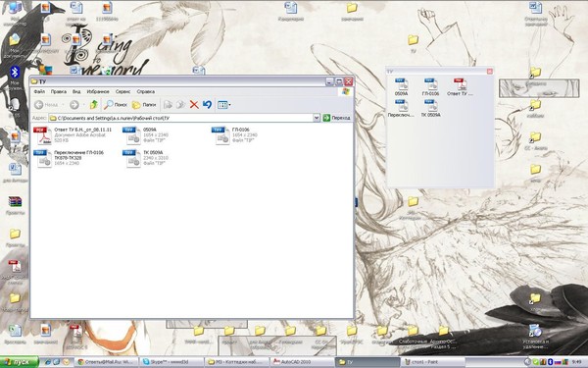Delete selection with the red X icon
588x368 pixels.
coord(194,105)
